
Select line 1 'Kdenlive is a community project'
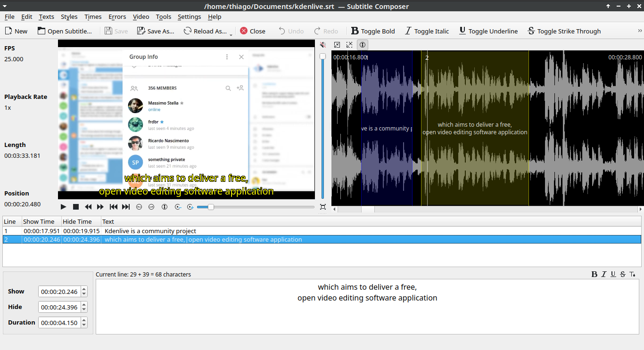click(322, 231)
